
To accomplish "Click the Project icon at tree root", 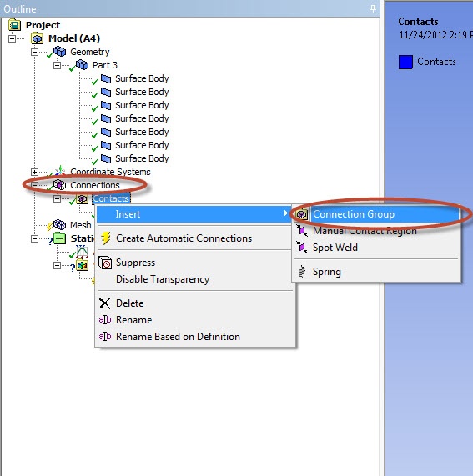I will point(14,25).
